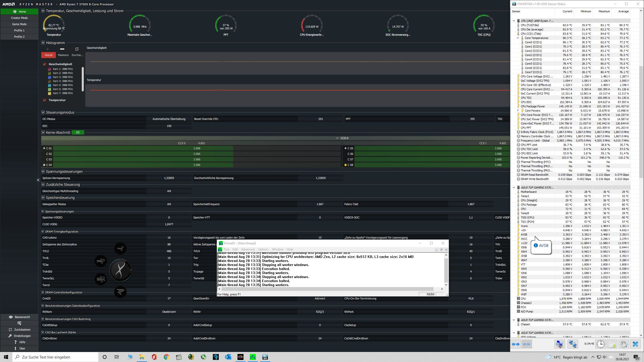Viewport: 644px width, 362px height.
Task: Click HWiNFO network monitors icon
Action: [573, 344]
